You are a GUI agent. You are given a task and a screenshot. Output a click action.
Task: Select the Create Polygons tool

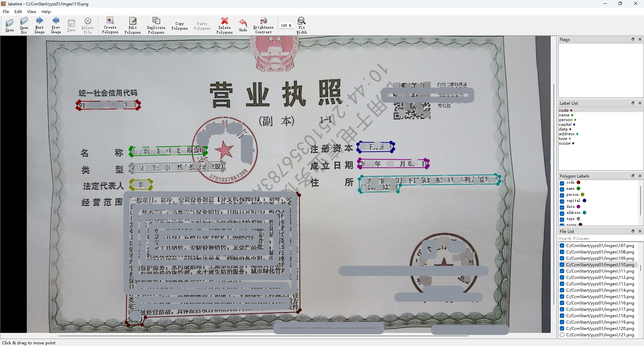(x=110, y=25)
